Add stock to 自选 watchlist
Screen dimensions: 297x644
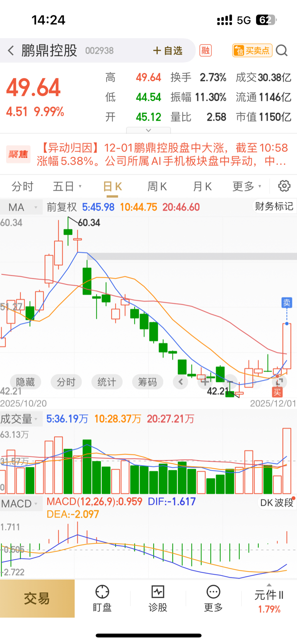168,50
